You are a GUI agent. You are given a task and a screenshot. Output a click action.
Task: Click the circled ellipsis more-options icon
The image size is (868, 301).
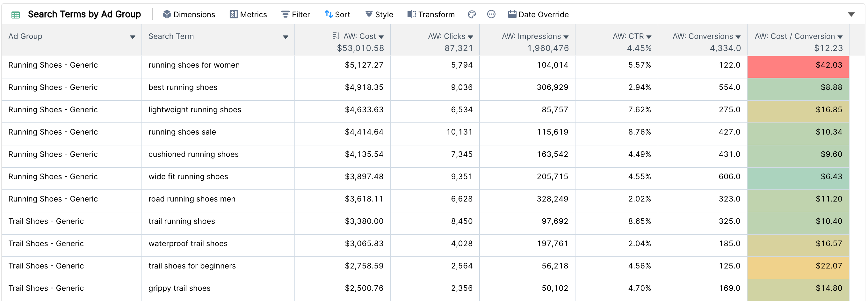491,14
